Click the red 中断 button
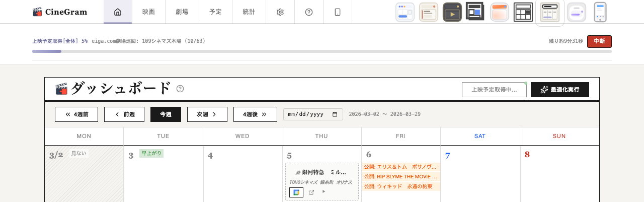The image size is (644, 202). point(599,41)
